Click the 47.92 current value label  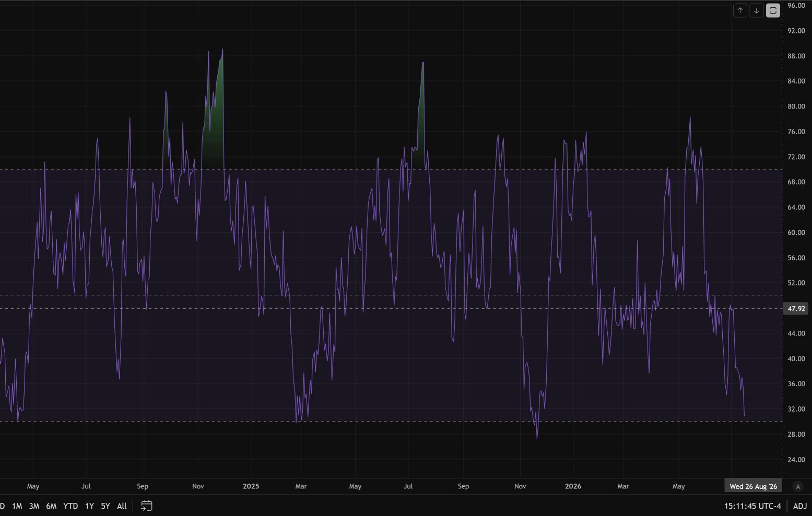click(x=796, y=308)
